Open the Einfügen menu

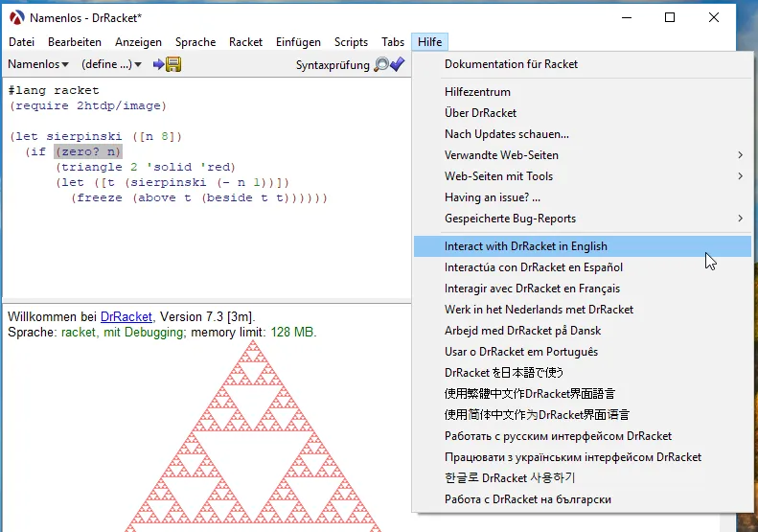(298, 42)
